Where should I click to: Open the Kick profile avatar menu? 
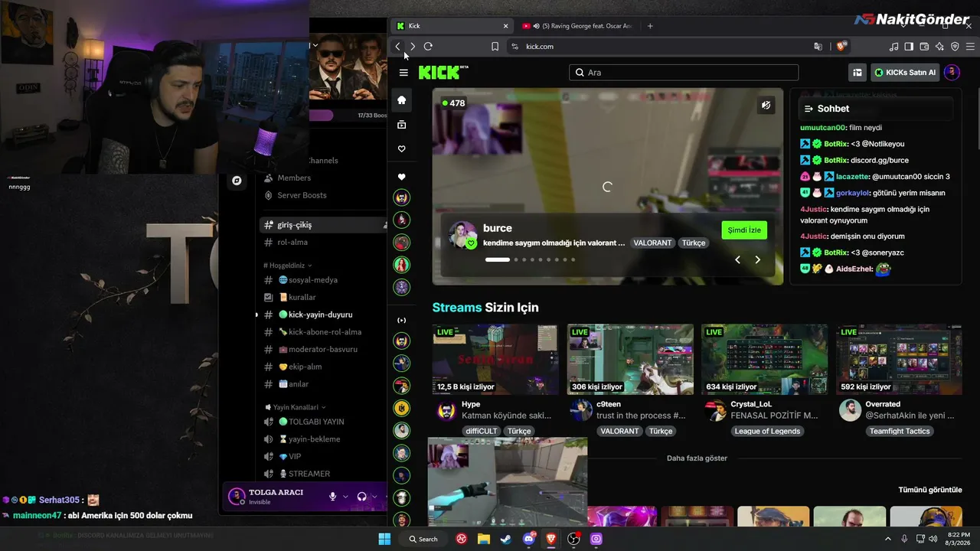pos(952,73)
